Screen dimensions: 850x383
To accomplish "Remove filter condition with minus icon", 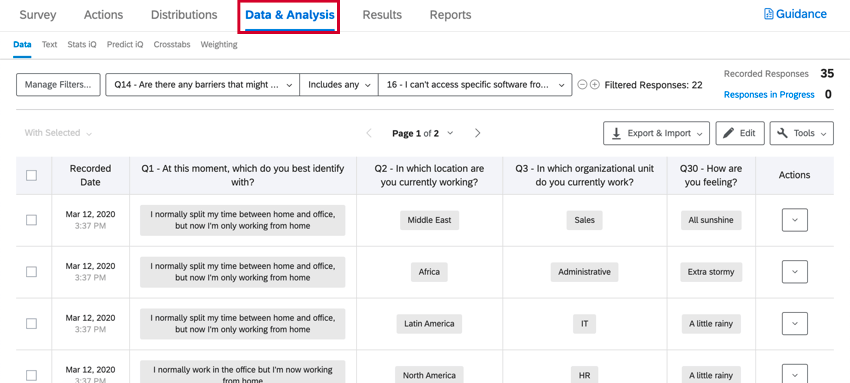I will [x=582, y=85].
